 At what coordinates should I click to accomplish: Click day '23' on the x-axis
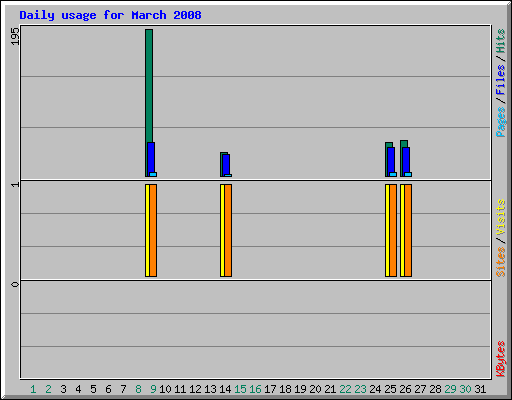tap(360, 389)
